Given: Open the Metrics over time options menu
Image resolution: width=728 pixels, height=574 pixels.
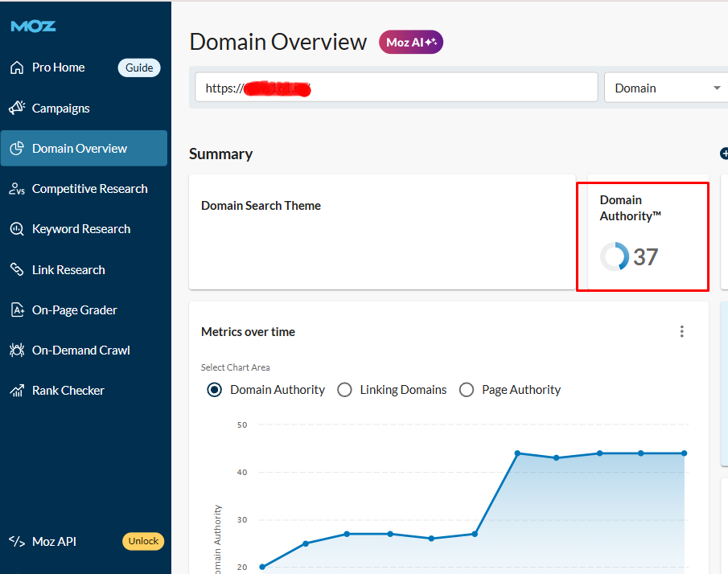Looking at the screenshot, I should 682,332.
